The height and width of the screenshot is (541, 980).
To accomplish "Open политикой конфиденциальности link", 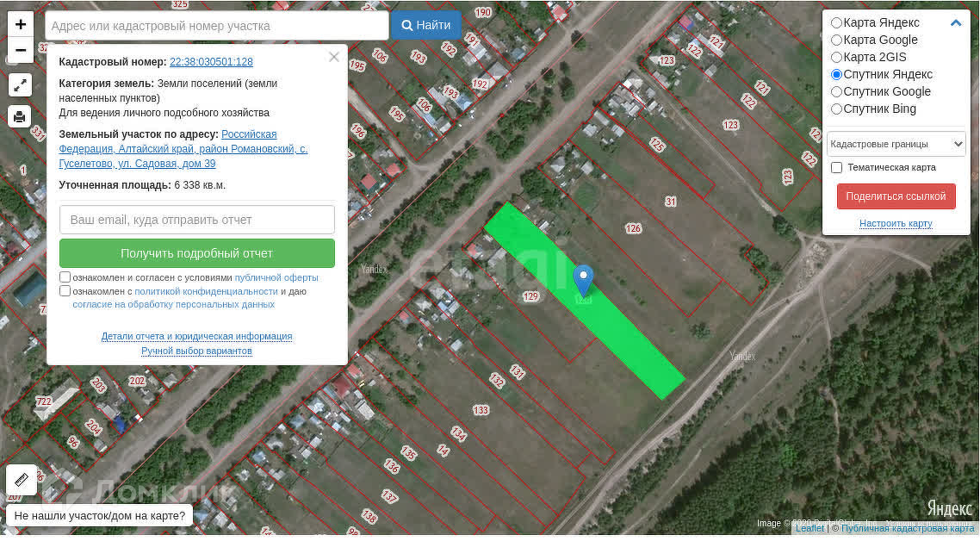I will tap(207, 291).
